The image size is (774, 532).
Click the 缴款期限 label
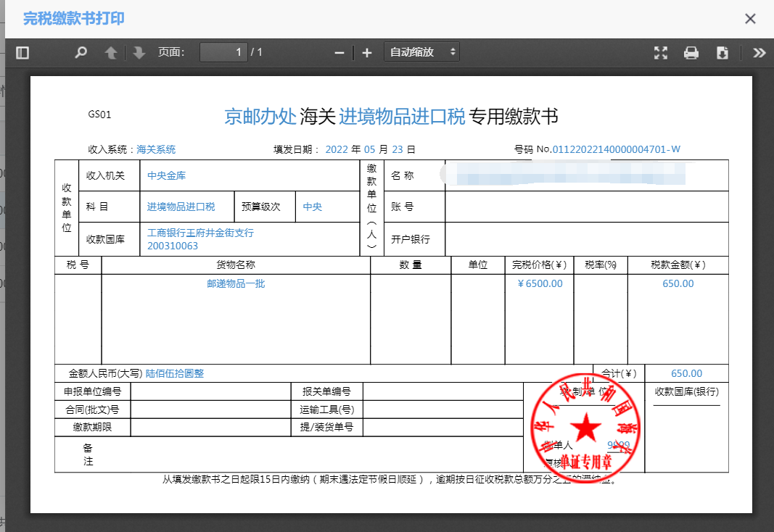point(92,427)
